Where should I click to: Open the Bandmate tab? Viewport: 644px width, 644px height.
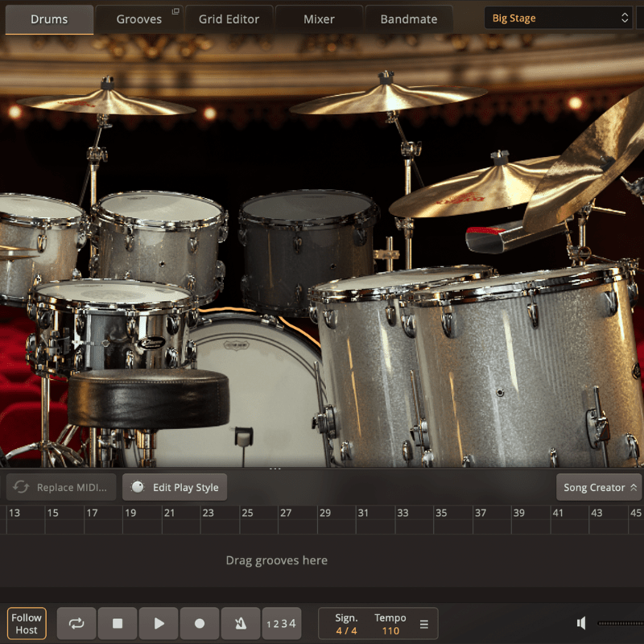click(409, 19)
